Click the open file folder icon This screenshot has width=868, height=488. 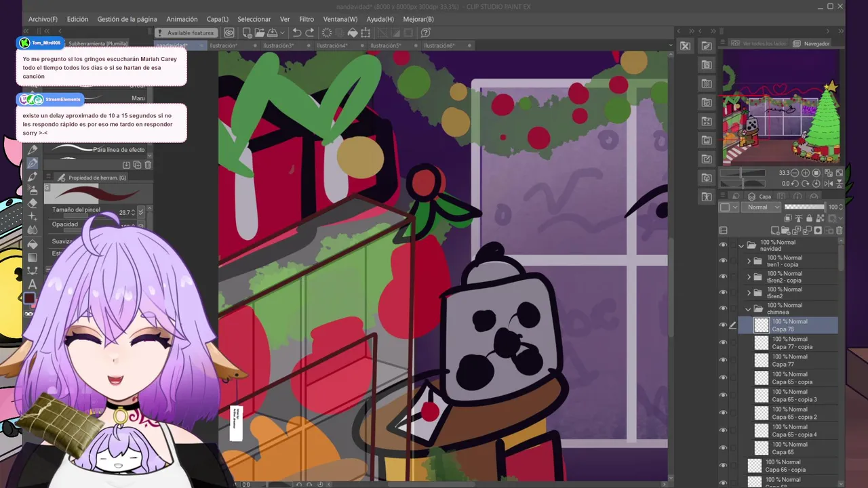point(259,33)
